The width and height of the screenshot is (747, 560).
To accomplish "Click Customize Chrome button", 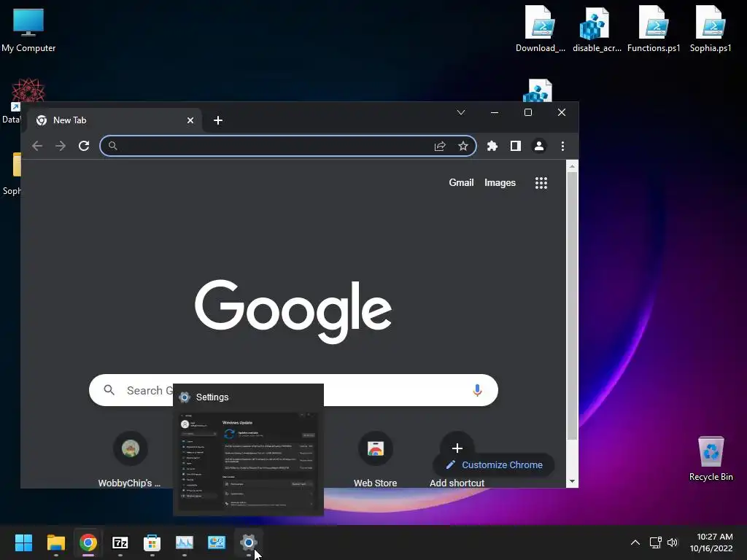I will click(x=494, y=464).
